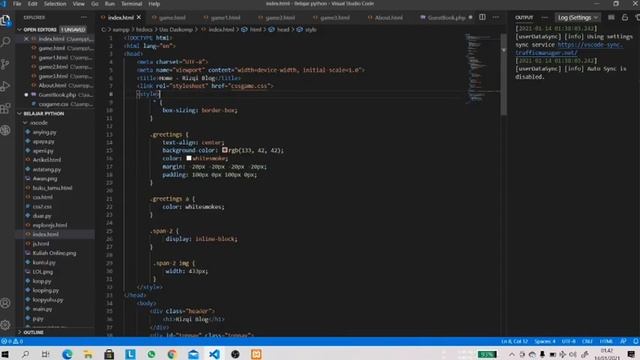Open the Help menu
This screenshot has width=640, height=360.
[154, 4]
